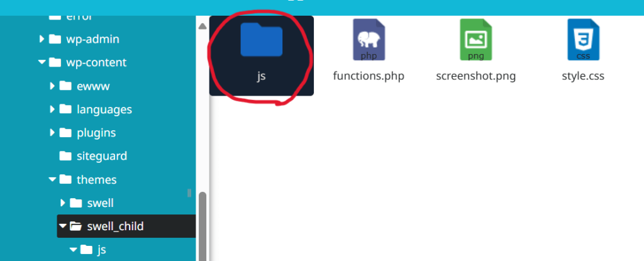Click the siteguard folder icon in tree
This screenshot has height=261, width=644.
point(65,156)
